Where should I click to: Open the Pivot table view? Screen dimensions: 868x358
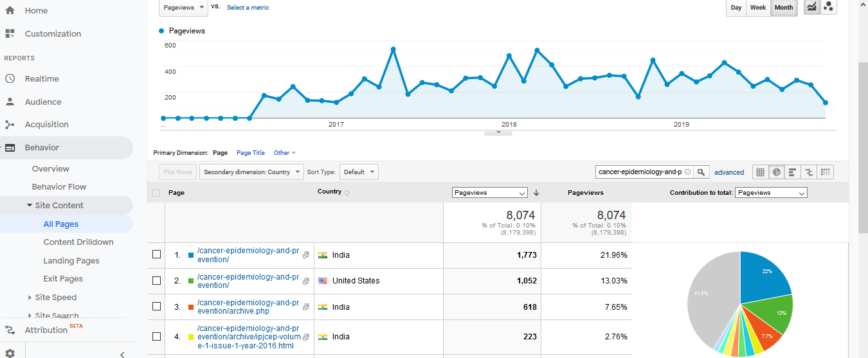[826, 172]
